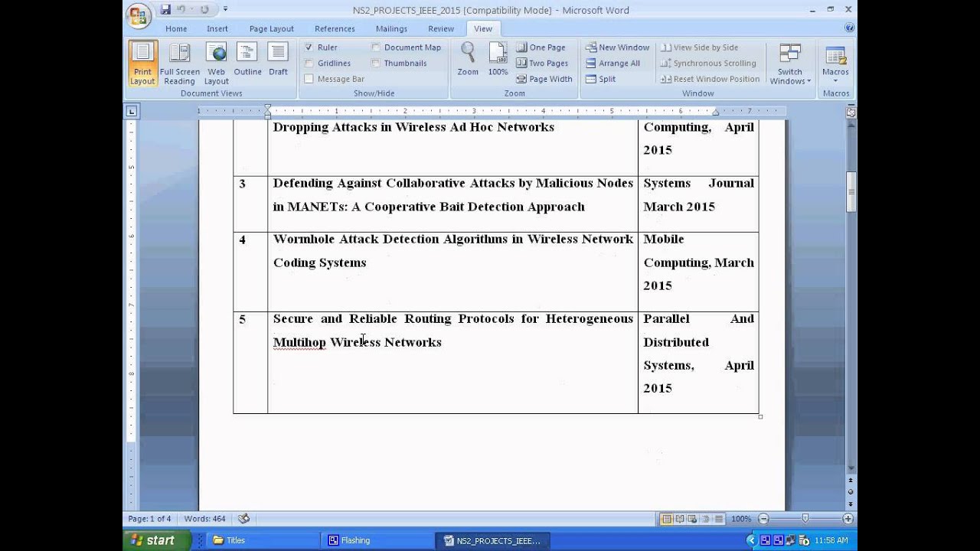
Task: Open the Switch Windows dropdown
Action: [x=790, y=64]
